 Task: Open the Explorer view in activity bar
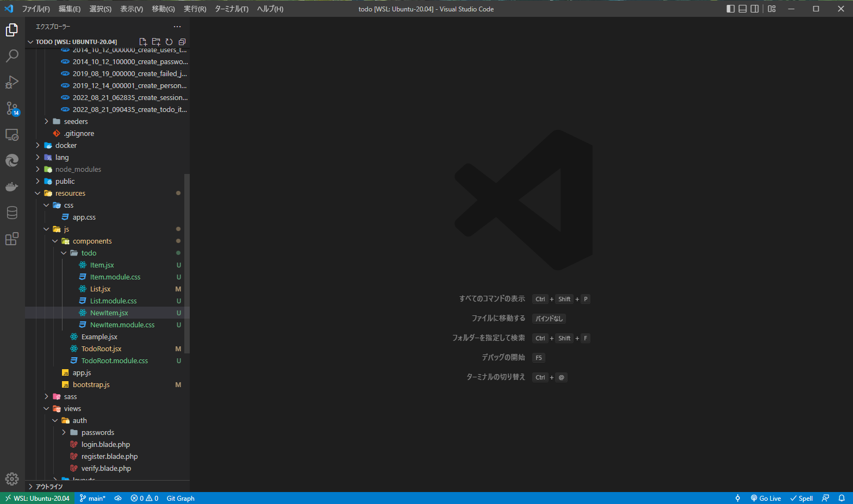(12, 30)
